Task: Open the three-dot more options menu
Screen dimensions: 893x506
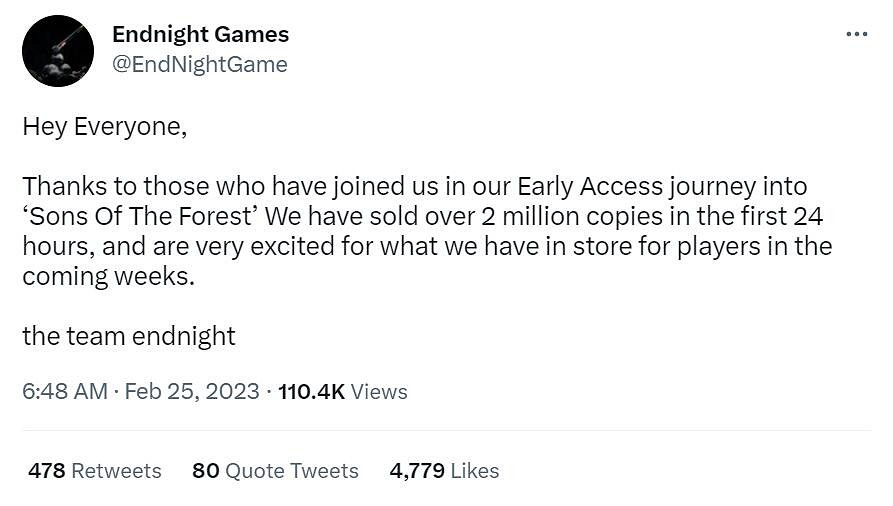Action: (x=856, y=34)
